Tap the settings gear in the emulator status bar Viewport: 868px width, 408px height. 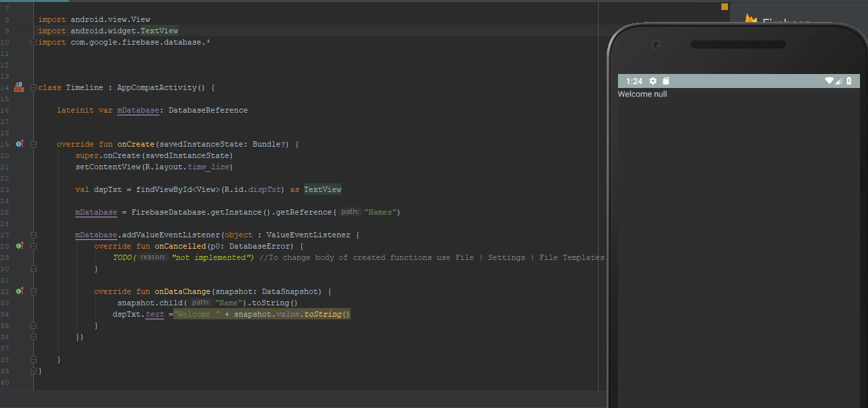[x=653, y=81]
